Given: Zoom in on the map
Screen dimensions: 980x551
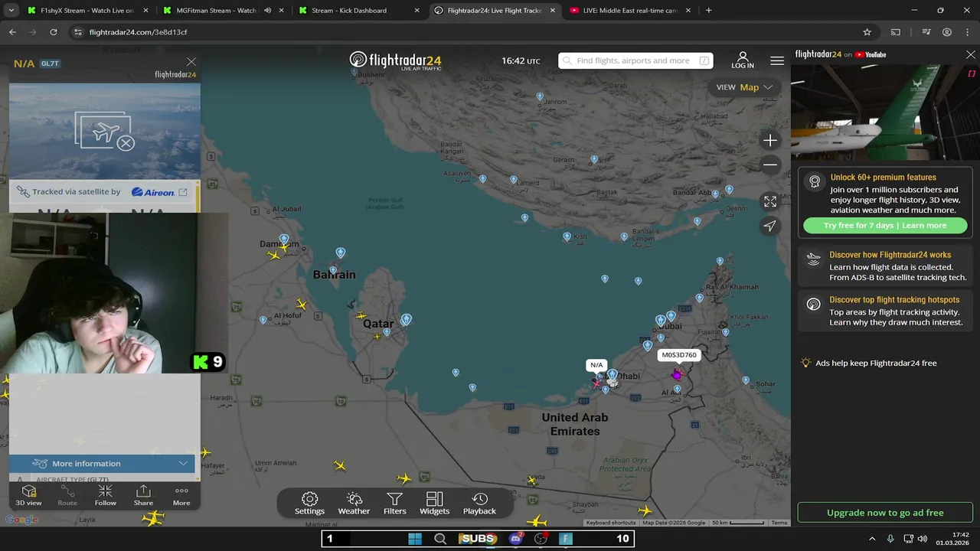Looking at the screenshot, I should tap(770, 140).
